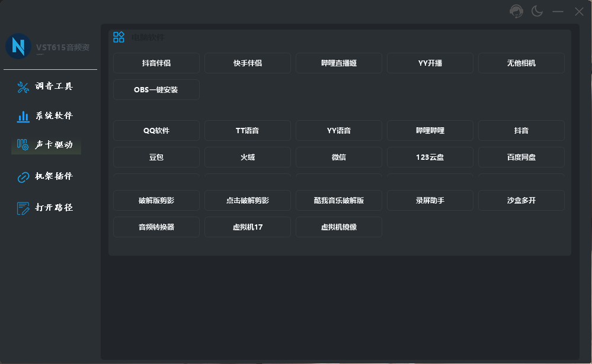
Task: Click 点击破解剪影 button
Action: 248,200
